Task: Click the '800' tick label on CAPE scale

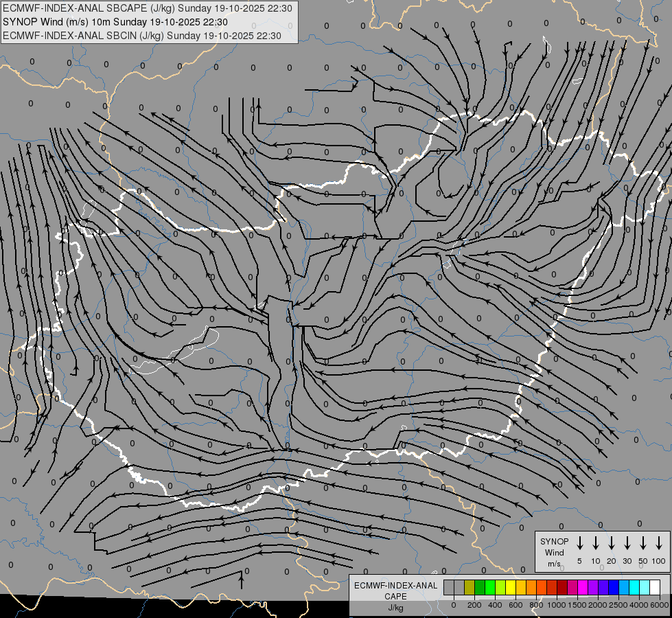Action: tap(536, 605)
